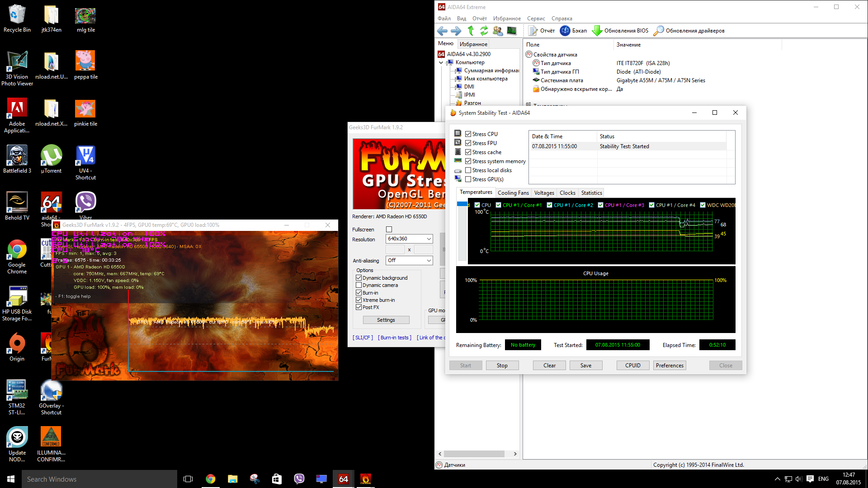Click the Burn-in tests link
This screenshot has height=488, width=868.
point(395,338)
